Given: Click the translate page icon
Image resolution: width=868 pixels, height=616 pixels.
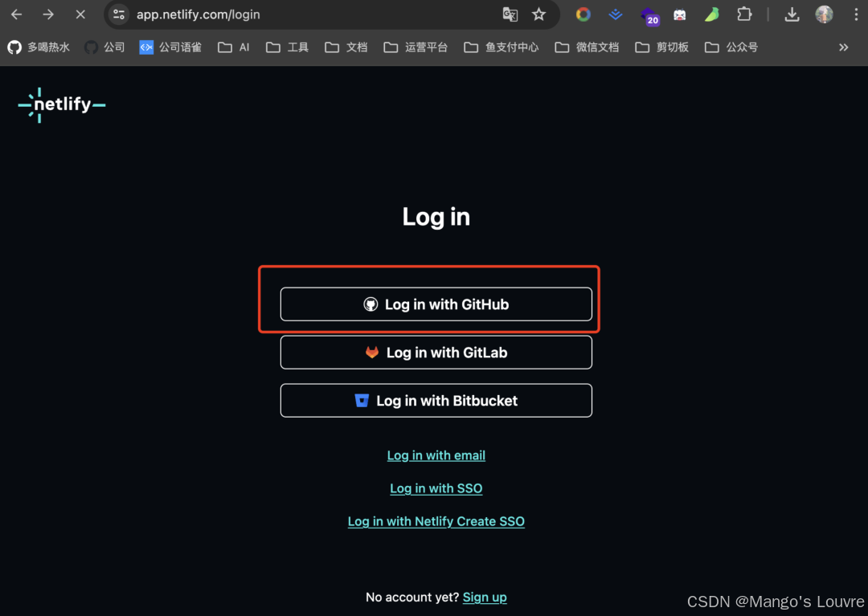Looking at the screenshot, I should click(510, 14).
